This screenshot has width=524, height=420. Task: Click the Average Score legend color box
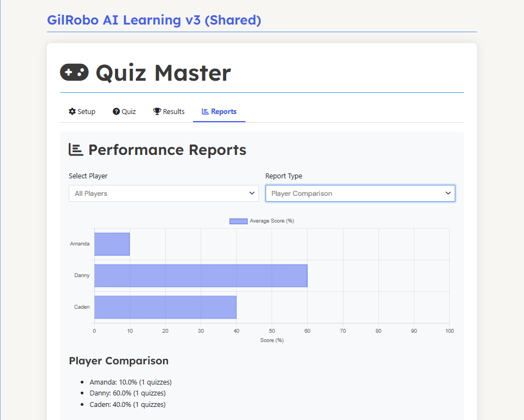point(238,221)
